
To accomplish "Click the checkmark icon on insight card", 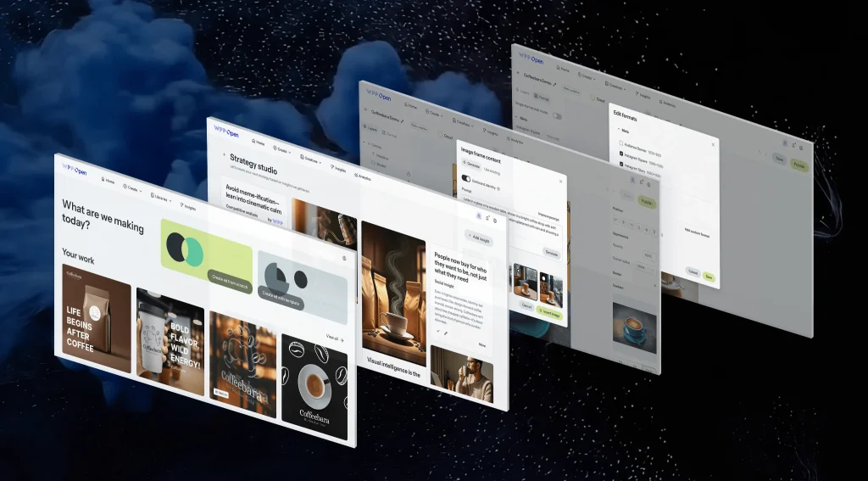I will (438, 329).
